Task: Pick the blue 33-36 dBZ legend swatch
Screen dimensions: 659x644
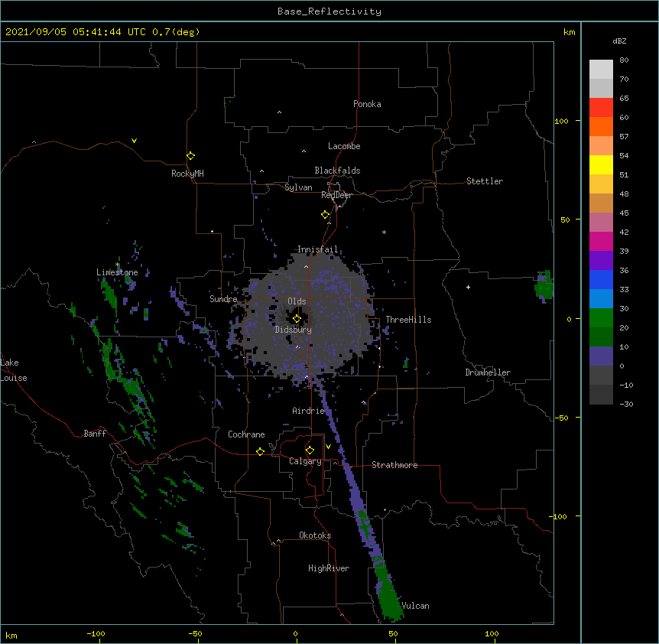Action: pos(601,279)
